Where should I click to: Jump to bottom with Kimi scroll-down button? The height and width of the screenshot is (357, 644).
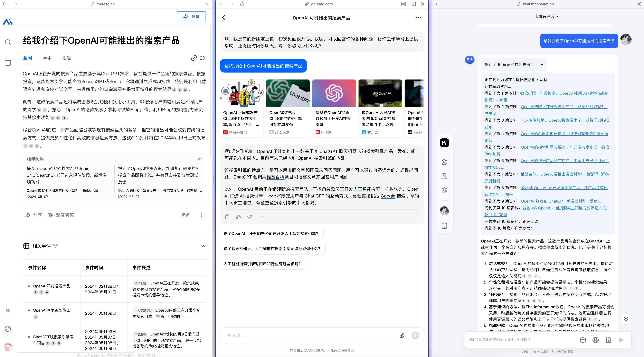(626, 319)
